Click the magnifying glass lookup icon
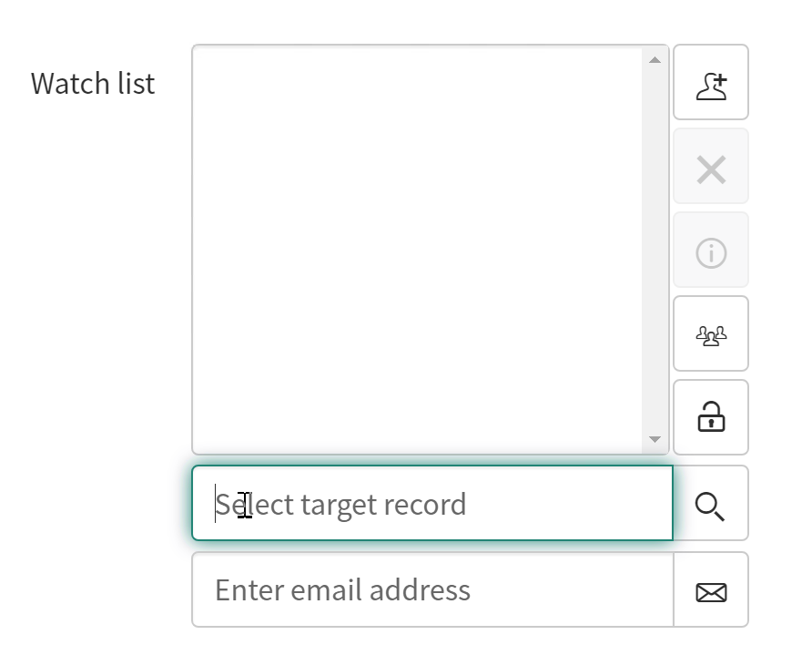The height and width of the screenshot is (645, 812). tap(710, 504)
